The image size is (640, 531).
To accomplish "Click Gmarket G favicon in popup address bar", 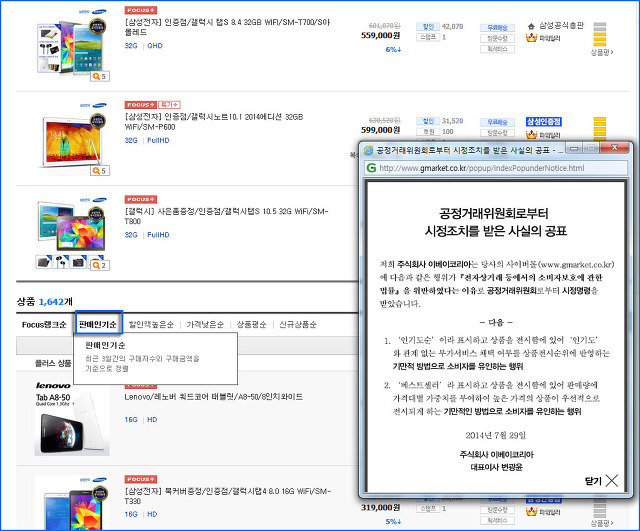I will click(371, 168).
